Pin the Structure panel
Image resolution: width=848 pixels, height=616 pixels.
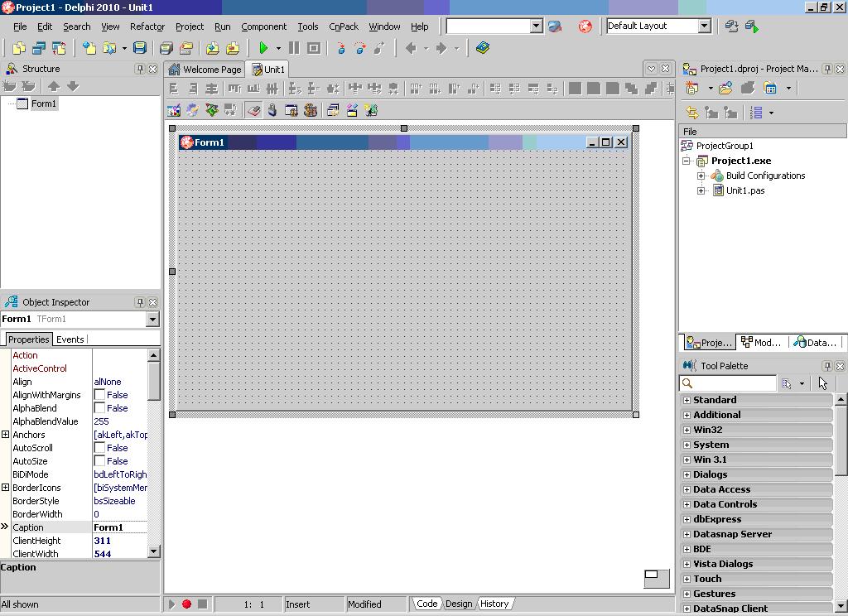tap(140, 69)
